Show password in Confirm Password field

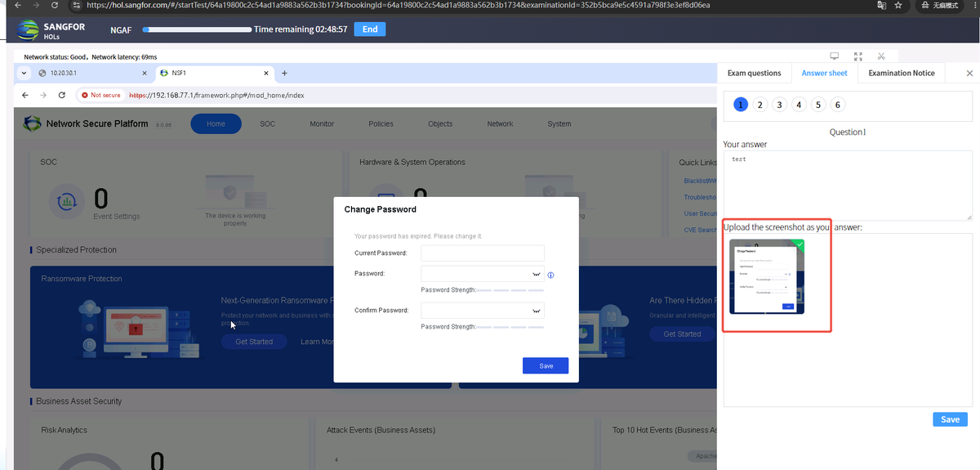click(537, 311)
